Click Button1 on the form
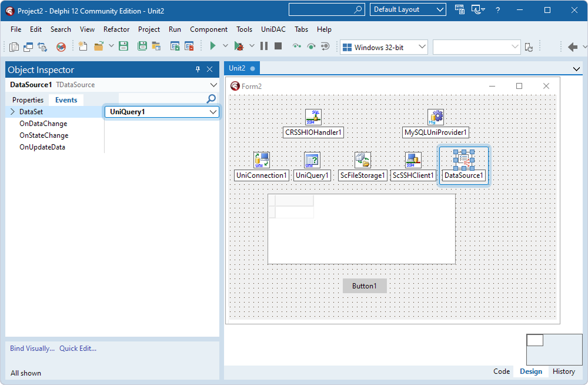 click(x=365, y=286)
